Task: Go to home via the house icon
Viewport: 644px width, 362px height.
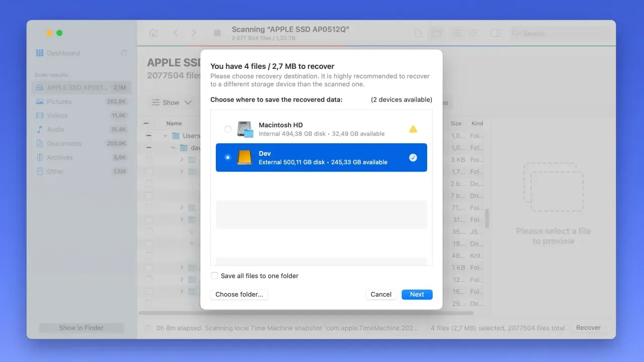Action: pos(153,33)
